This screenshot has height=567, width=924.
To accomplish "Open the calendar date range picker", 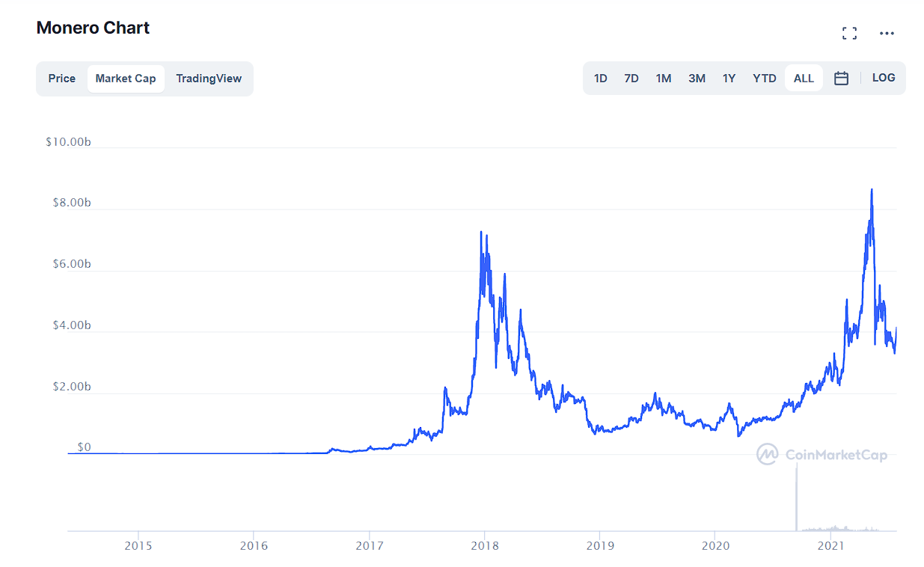I will coord(841,78).
